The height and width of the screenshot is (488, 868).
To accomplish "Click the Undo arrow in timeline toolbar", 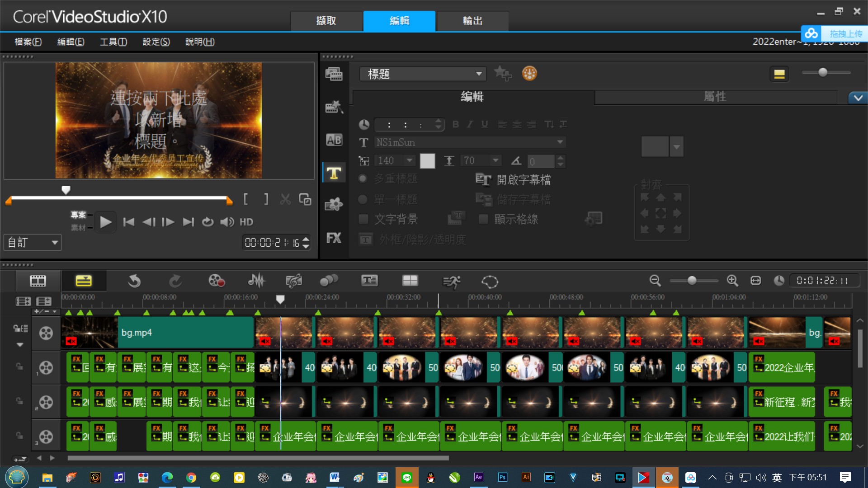I will [134, 281].
